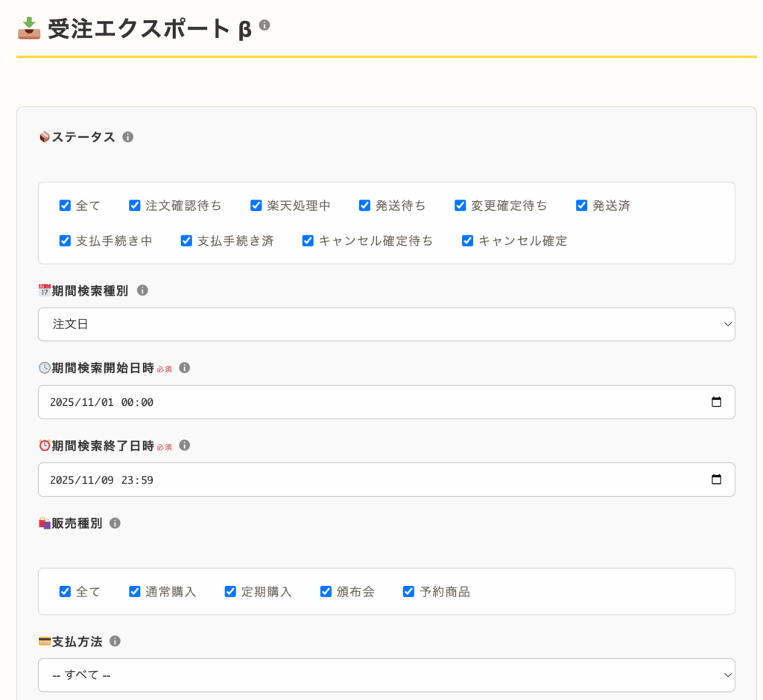Click info icon beside 期間検索終了日時 label
The width and height of the screenshot is (763, 700).
(185, 445)
